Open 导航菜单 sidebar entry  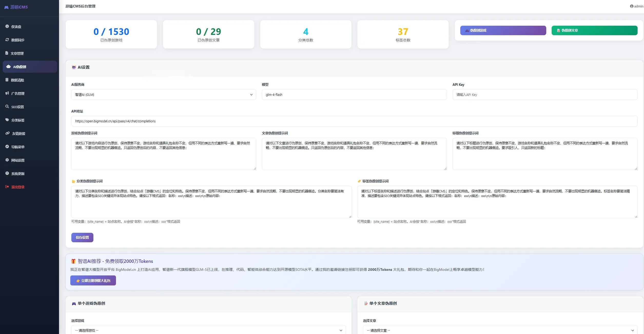(30, 147)
